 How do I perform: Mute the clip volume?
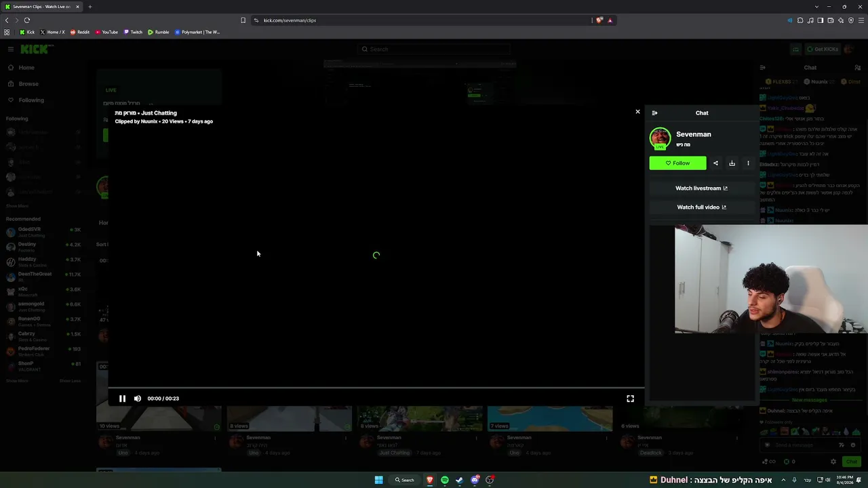coord(138,399)
